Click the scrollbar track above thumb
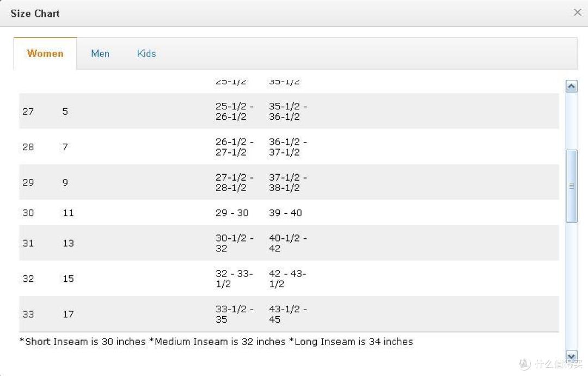 point(571,121)
